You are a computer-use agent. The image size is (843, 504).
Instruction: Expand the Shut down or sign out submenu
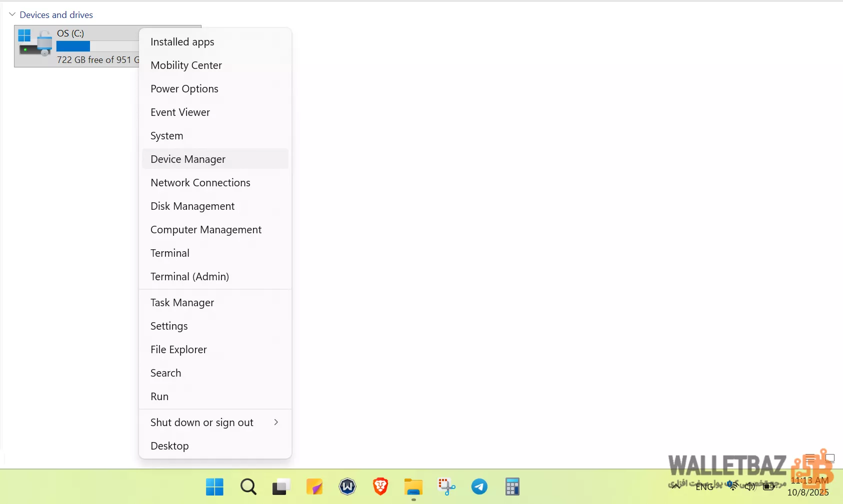pos(215,423)
